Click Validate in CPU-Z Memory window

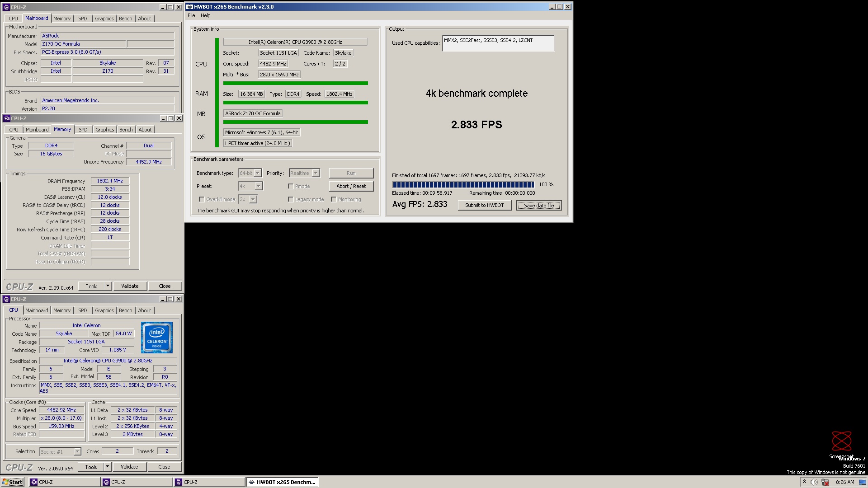(x=130, y=286)
